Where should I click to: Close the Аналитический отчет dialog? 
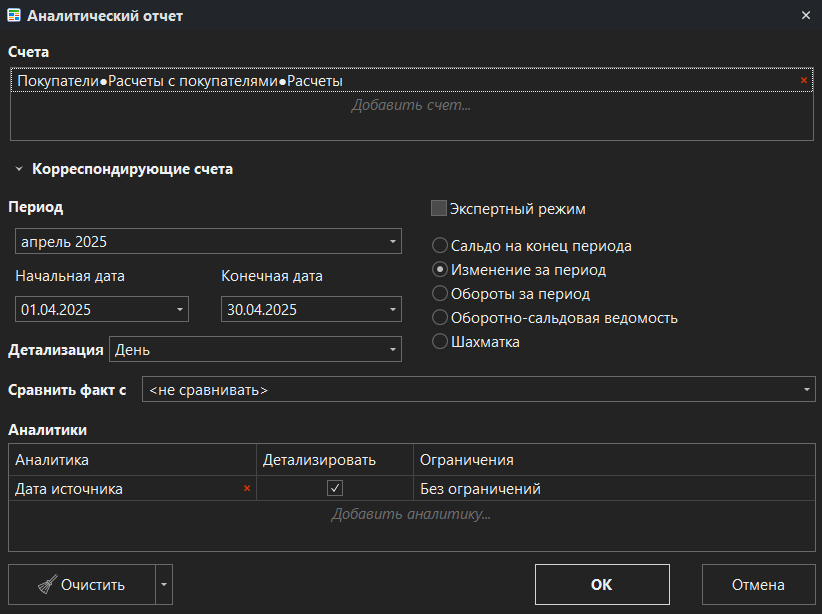coord(806,16)
